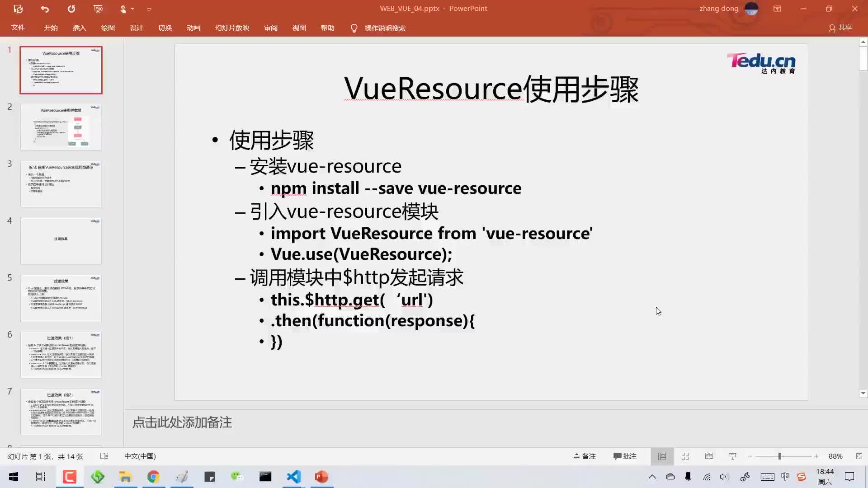Click the Redo icon
Viewport: 868px width, 488px height.
click(x=71, y=9)
